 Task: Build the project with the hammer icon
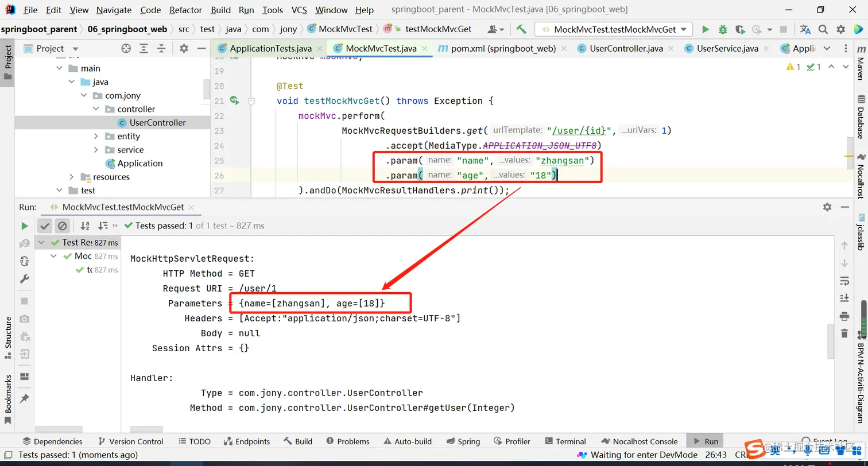[x=521, y=29]
